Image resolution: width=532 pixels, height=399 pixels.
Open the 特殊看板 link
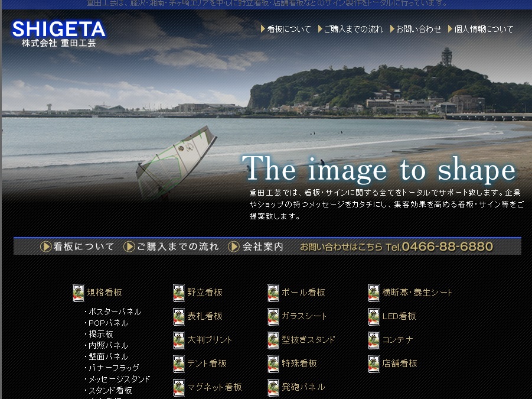299,364
